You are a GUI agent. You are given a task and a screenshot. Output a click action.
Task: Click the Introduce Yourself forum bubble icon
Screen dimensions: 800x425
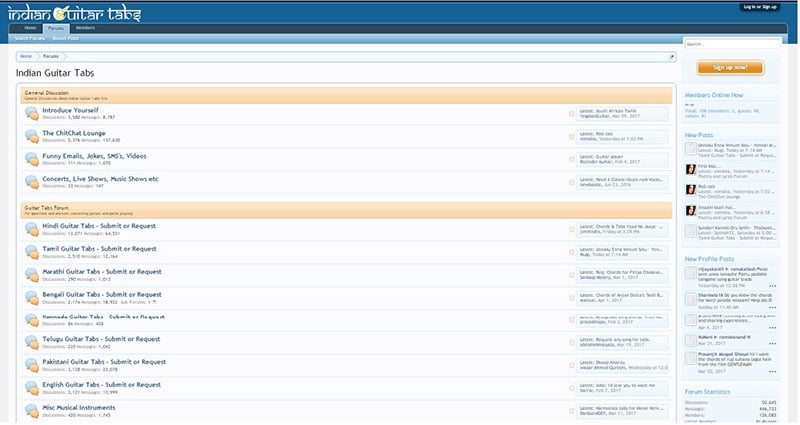(x=32, y=113)
